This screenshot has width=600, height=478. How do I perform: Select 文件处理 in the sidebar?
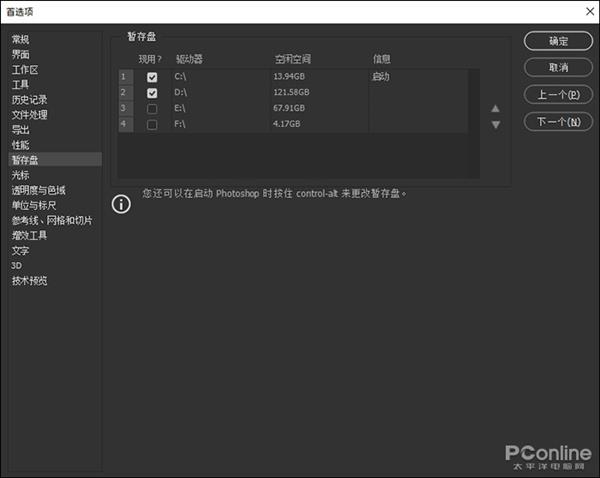pos(29,115)
